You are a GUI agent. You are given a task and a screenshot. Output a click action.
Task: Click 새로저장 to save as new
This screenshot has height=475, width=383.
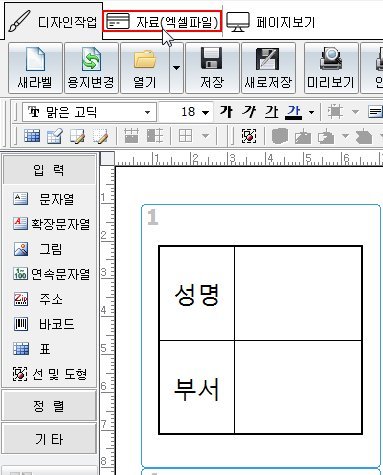click(268, 68)
